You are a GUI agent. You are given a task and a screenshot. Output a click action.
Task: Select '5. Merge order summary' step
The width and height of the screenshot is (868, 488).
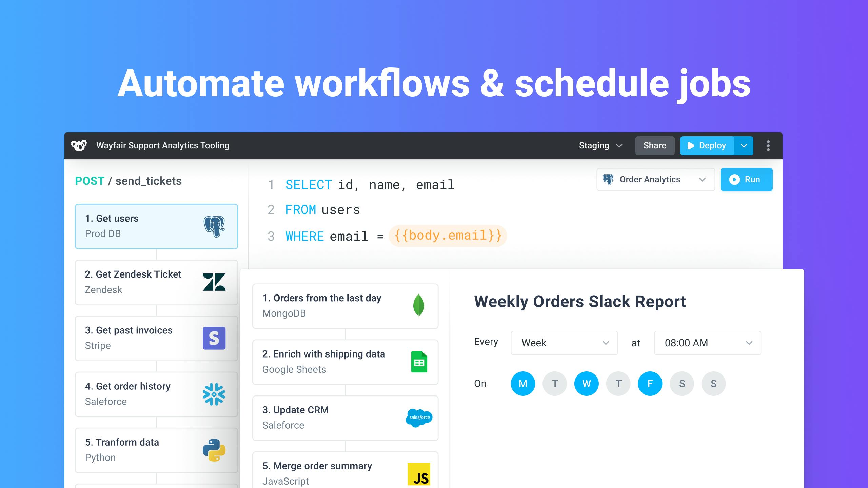(x=345, y=470)
